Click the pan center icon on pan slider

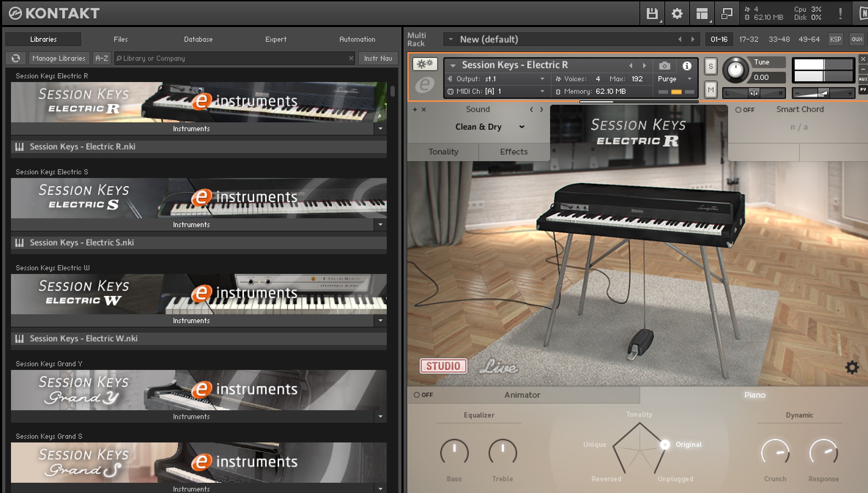click(x=754, y=93)
